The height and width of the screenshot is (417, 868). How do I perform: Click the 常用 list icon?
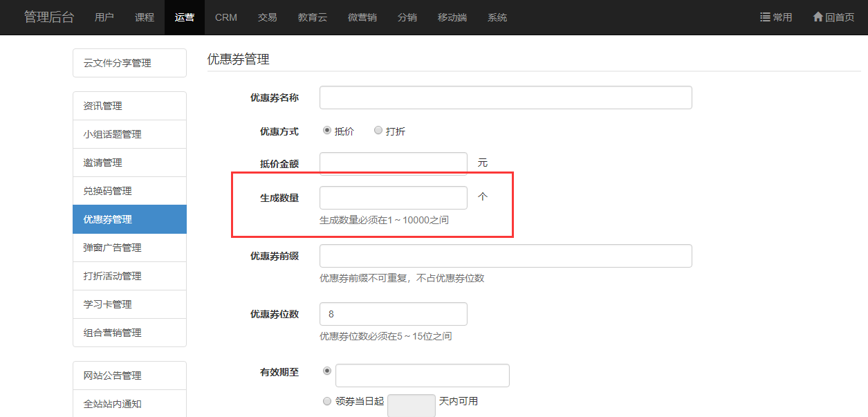coord(765,17)
